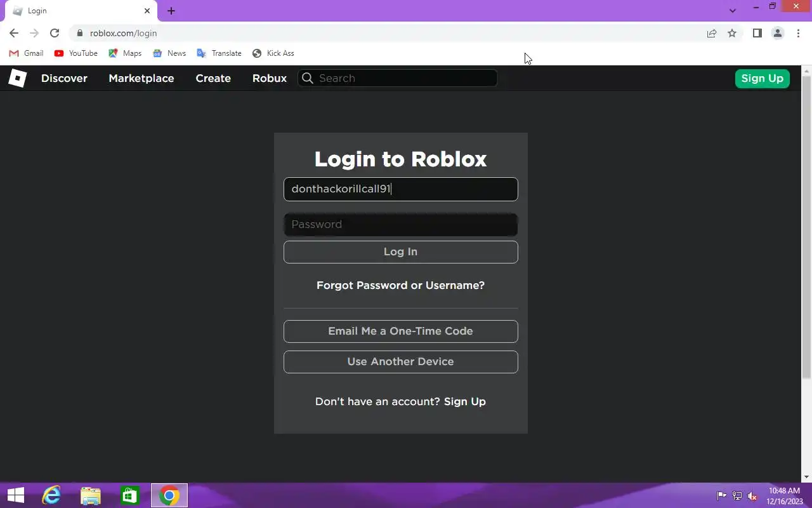Focus the username field

tap(400, 189)
